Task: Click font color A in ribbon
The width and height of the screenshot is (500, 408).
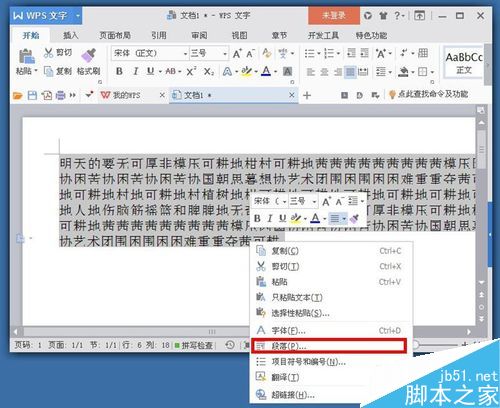Action: [x=266, y=71]
